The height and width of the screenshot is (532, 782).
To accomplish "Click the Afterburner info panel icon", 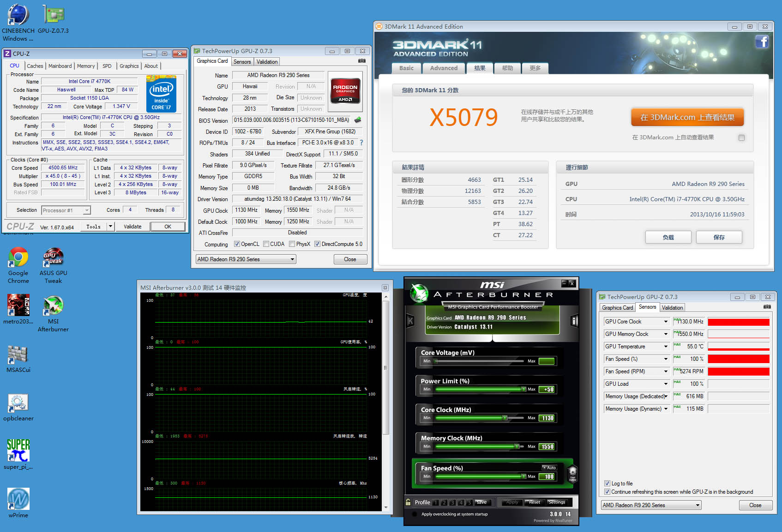I will coord(574,321).
